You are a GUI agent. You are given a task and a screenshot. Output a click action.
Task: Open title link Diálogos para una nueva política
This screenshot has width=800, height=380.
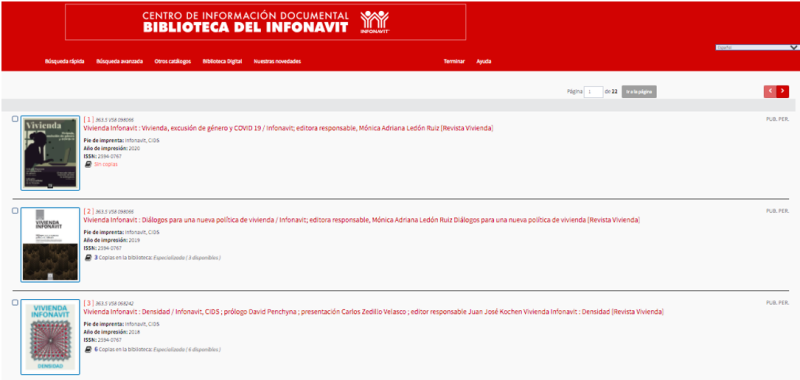point(362,220)
